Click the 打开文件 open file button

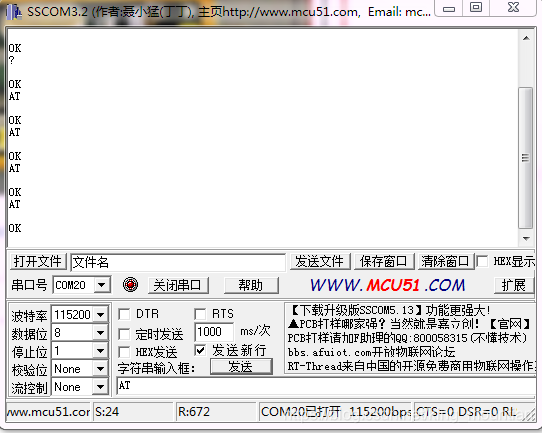pyautogui.click(x=38, y=261)
